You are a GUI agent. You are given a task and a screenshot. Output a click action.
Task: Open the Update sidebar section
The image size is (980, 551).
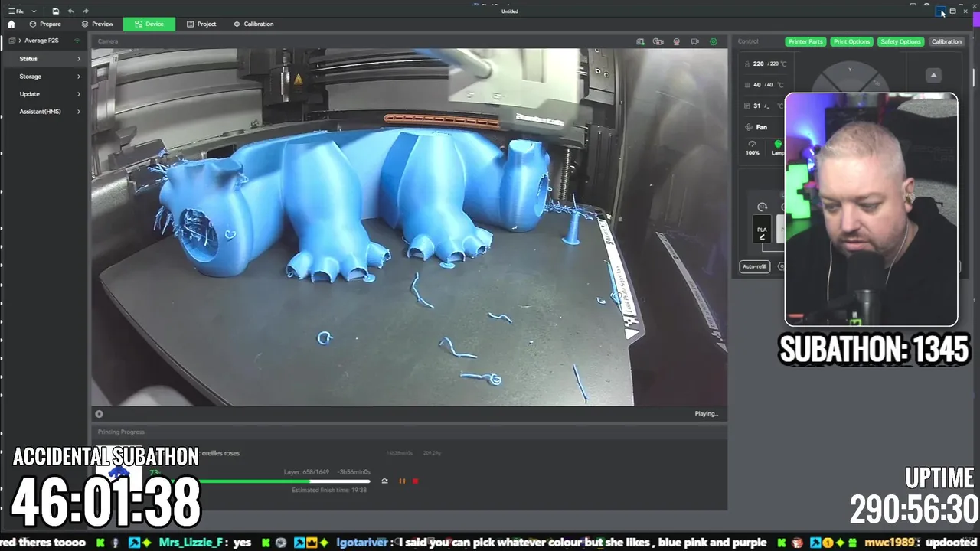pos(44,94)
